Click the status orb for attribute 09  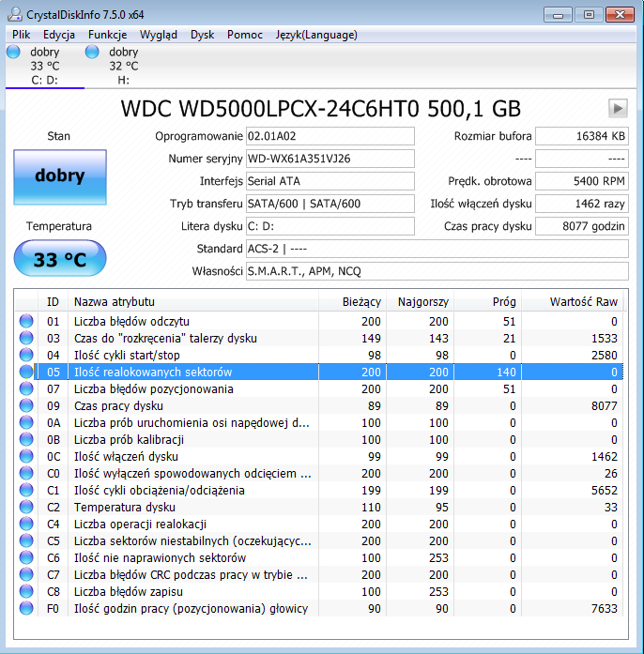pyautogui.click(x=26, y=405)
